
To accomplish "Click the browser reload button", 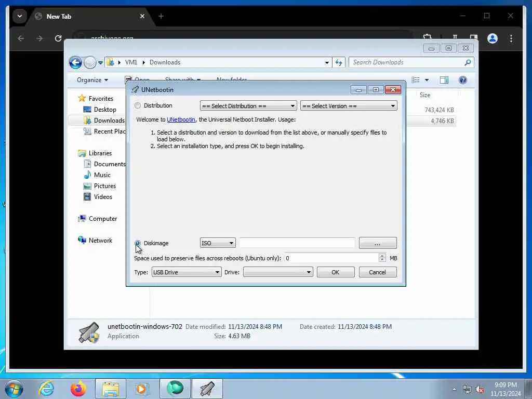I will coord(58,38).
